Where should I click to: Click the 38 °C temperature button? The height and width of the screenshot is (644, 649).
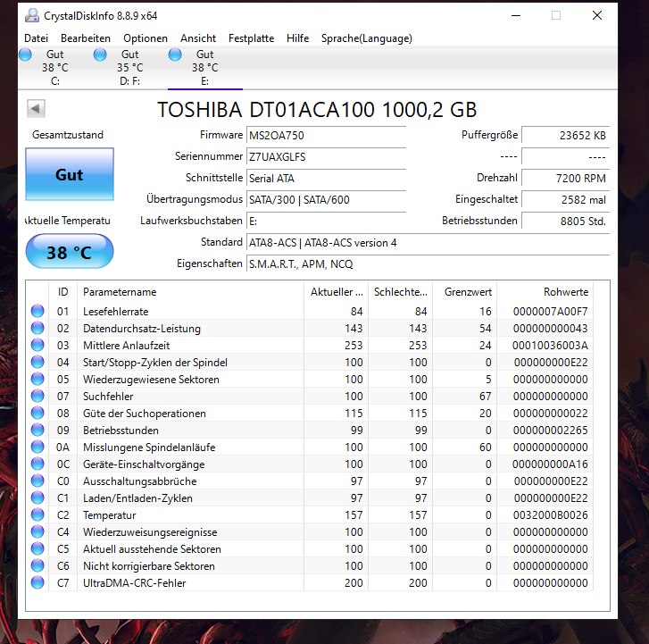tap(70, 251)
